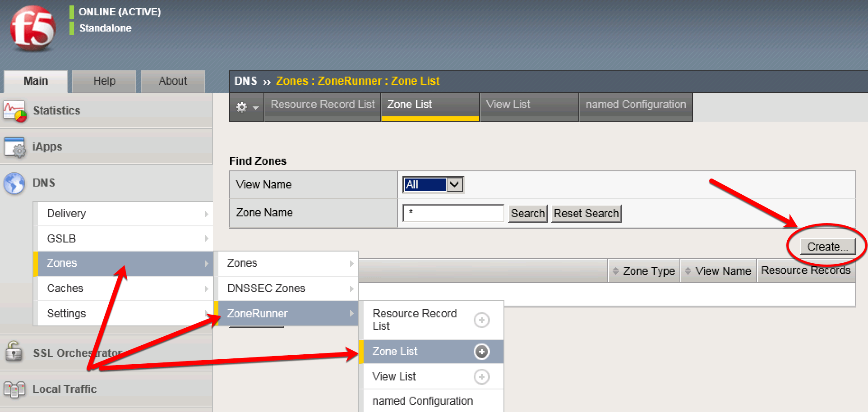This screenshot has width=868, height=412.
Task: Click Reset Search
Action: (x=586, y=213)
